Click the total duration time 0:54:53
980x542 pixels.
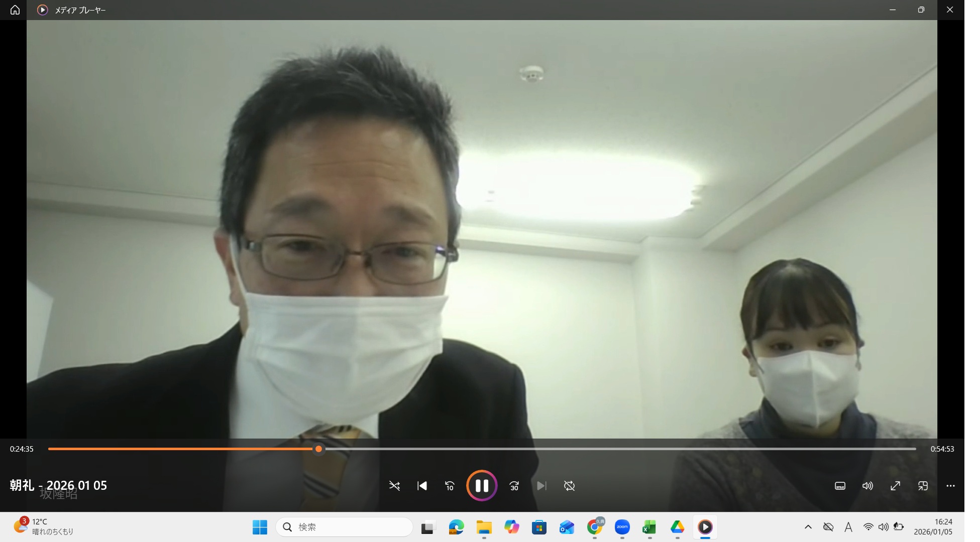(x=942, y=449)
